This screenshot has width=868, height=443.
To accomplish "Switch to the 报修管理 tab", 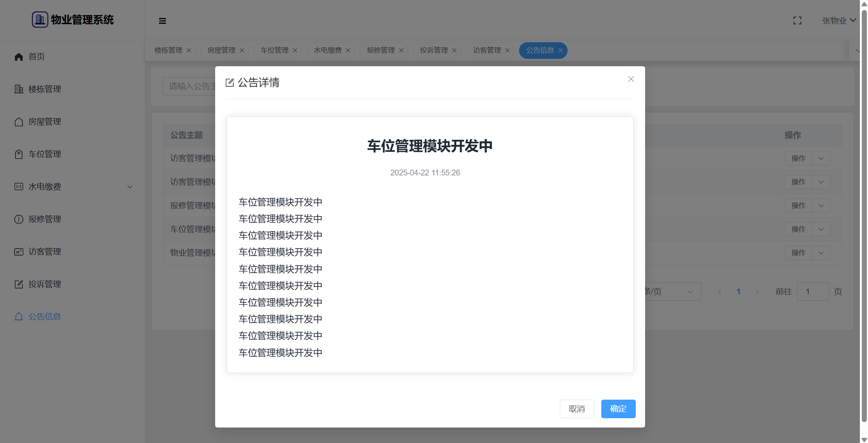I will pos(381,50).
